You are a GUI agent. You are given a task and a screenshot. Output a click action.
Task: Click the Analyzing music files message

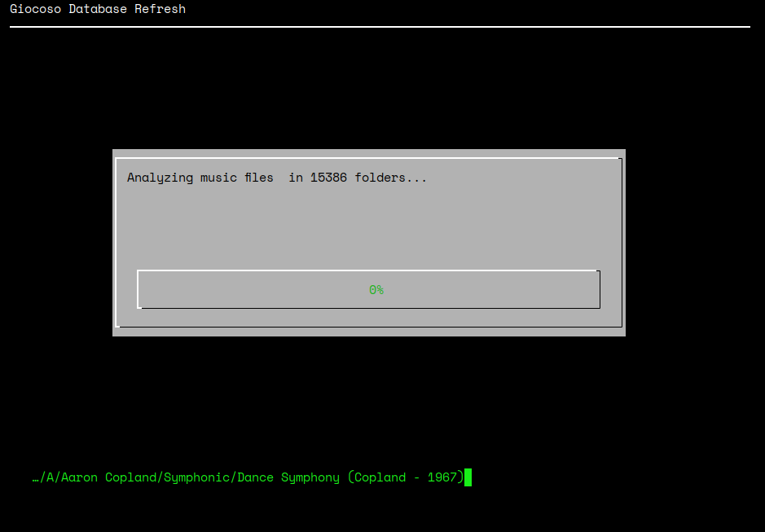pyautogui.click(x=200, y=177)
